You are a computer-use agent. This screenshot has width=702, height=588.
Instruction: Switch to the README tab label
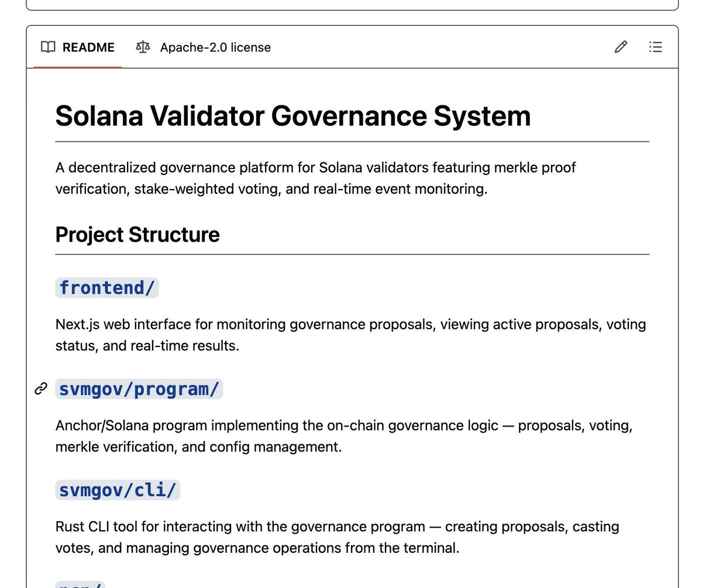click(88, 47)
